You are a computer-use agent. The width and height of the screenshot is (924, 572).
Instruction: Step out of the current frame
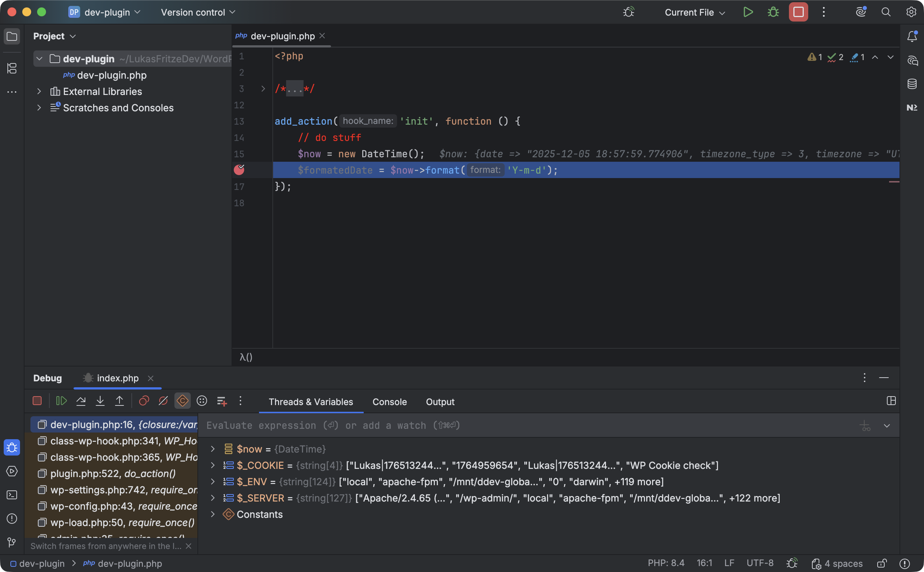coord(119,401)
